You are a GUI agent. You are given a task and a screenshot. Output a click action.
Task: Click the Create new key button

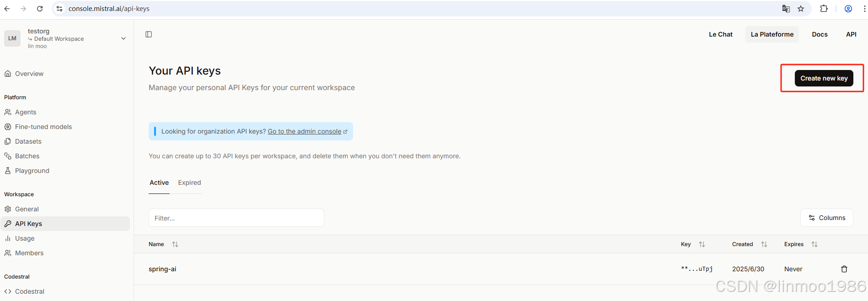click(x=824, y=78)
